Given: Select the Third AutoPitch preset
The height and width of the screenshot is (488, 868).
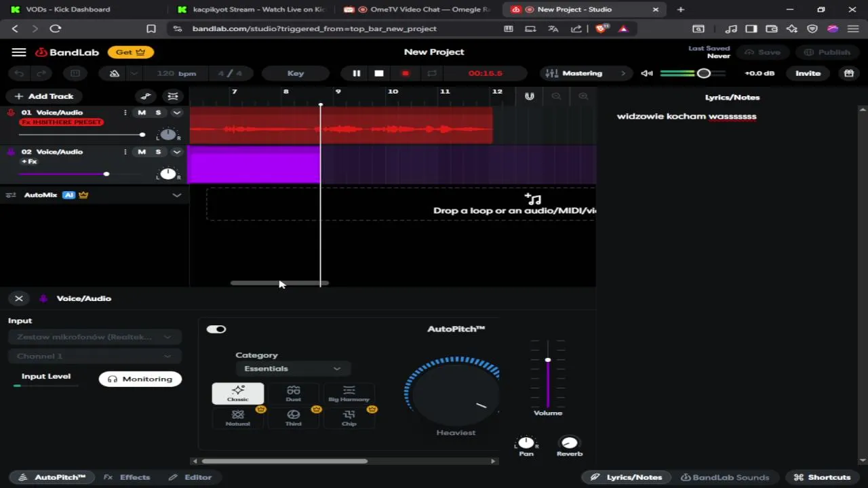Looking at the screenshot, I should tap(294, 418).
